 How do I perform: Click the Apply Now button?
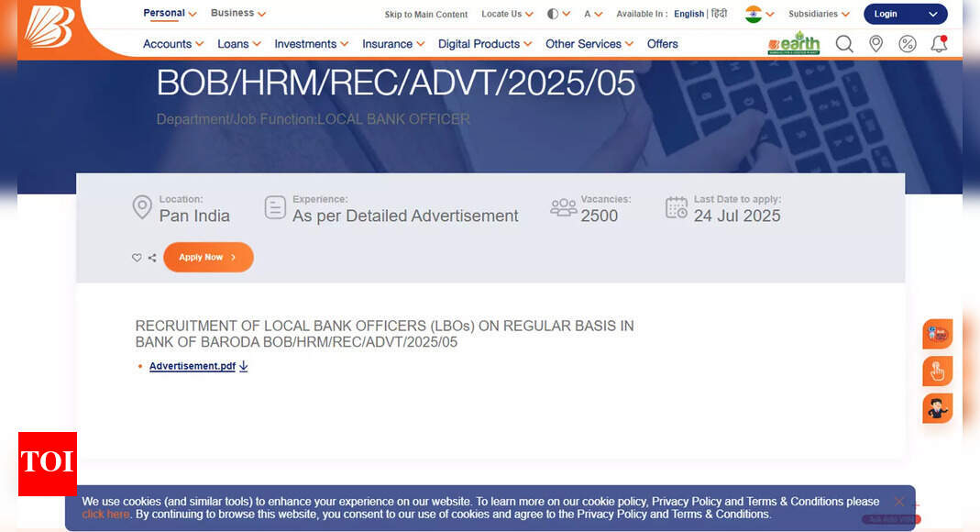(208, 257)
